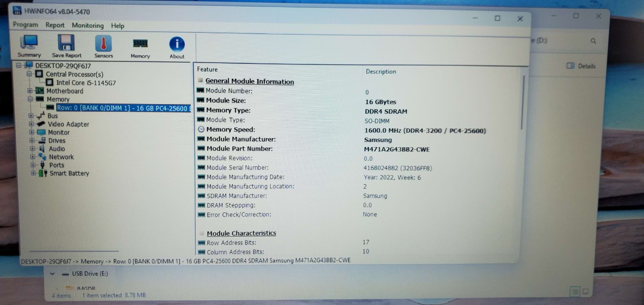The width and height of the screenshot is (644, 305).
Task: Expand the Audio tree node
Action: tap(32, 149)
